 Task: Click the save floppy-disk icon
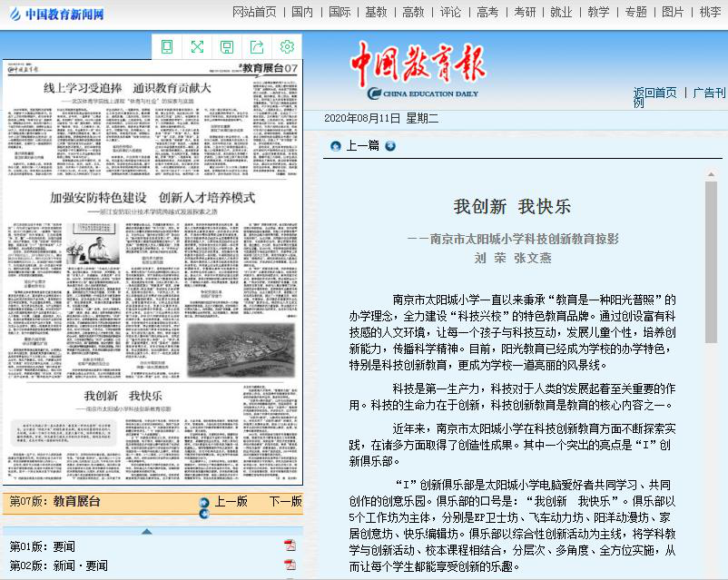(227, 47)
